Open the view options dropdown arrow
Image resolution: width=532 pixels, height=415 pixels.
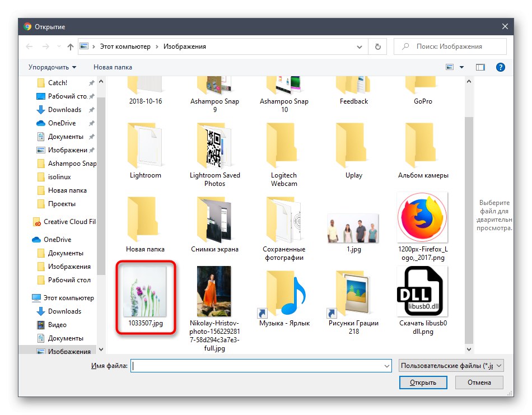[461, 67]
